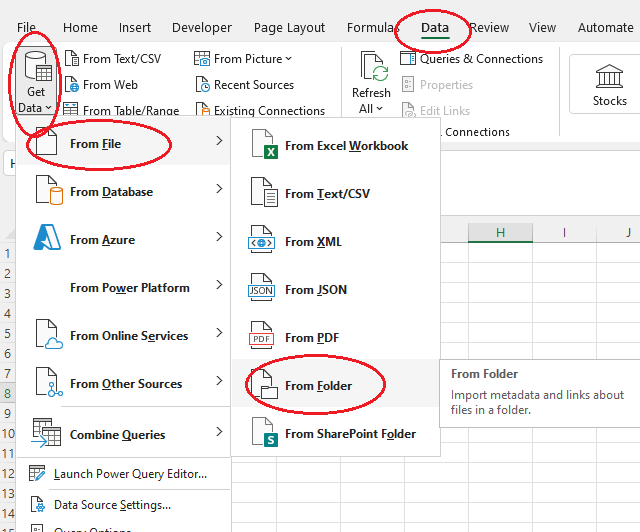Image resolution: width=640 pixels, height=532 pixels.
Task: Click the Properties ribbon button
Action: [x=437, y=85]
